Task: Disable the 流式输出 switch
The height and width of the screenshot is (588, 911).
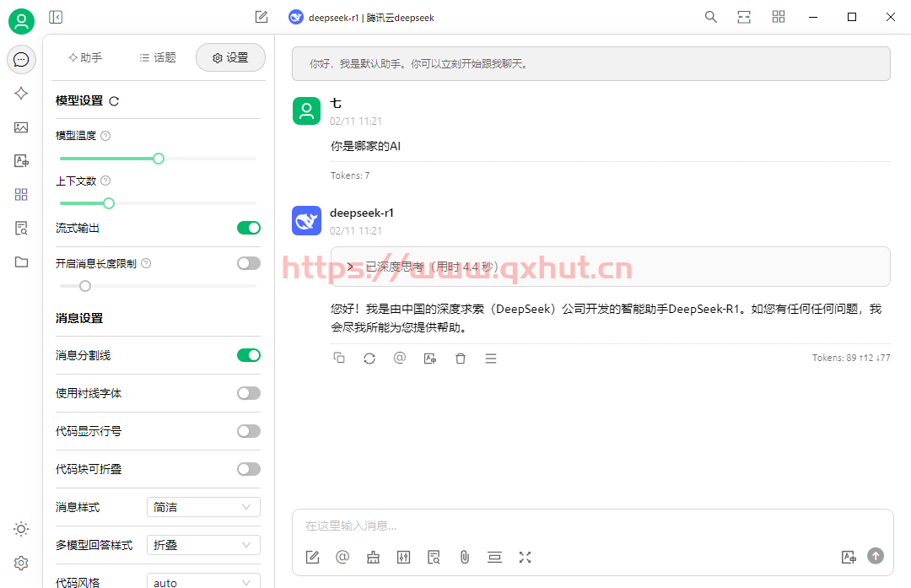Action: (x=249, y=228)
